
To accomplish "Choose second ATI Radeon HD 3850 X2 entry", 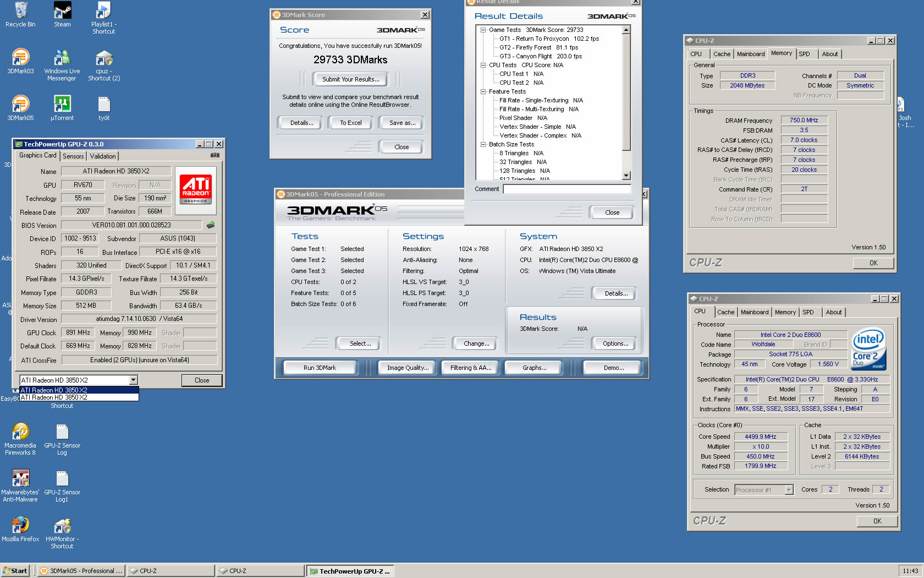I will [x=79, y=397].
